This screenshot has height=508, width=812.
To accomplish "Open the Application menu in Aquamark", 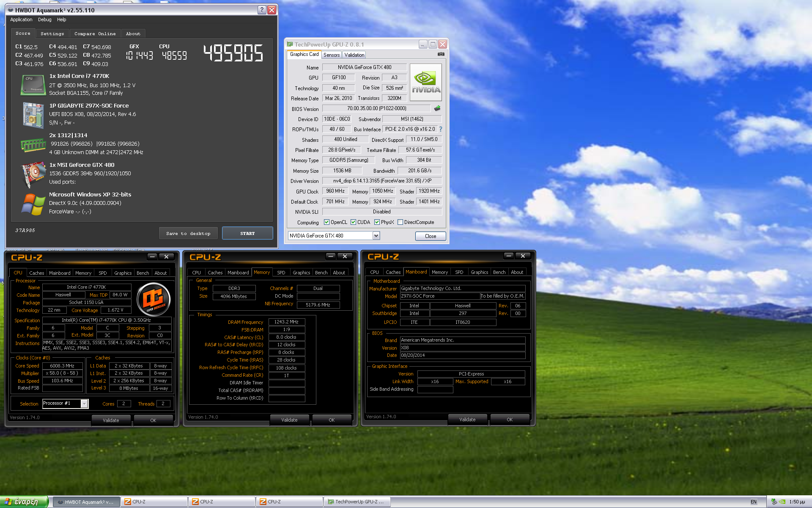I will tap(21, 20).
